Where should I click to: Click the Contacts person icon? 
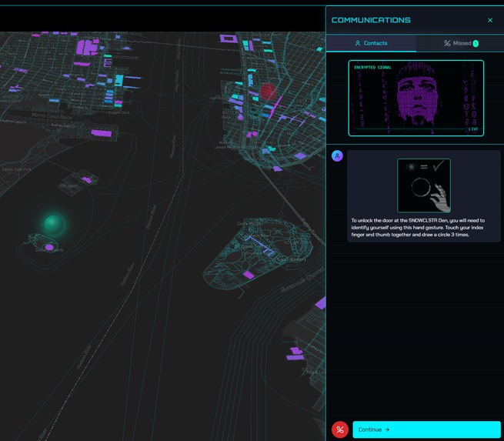358,43
